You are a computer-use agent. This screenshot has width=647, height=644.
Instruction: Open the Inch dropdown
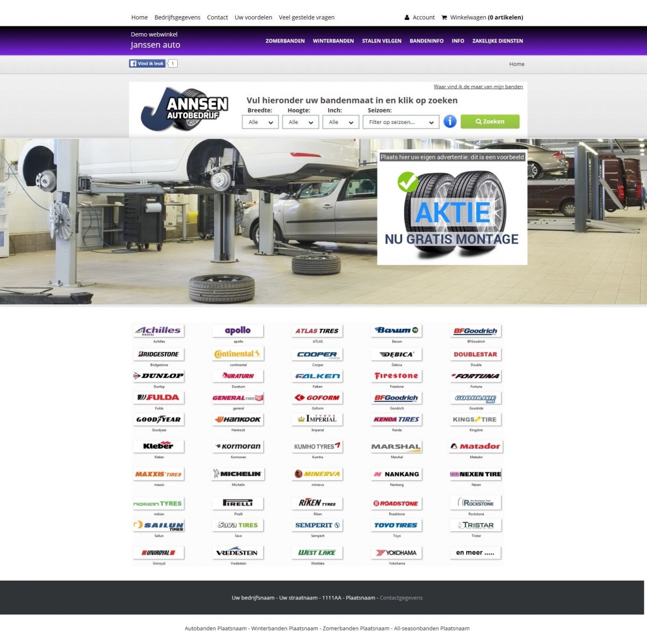340,122
